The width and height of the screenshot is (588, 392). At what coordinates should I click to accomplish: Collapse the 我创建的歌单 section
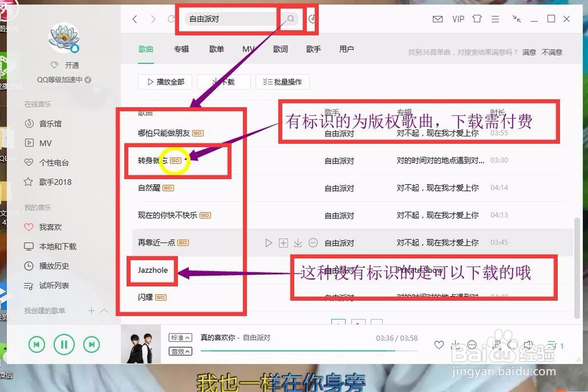(103, 311)
